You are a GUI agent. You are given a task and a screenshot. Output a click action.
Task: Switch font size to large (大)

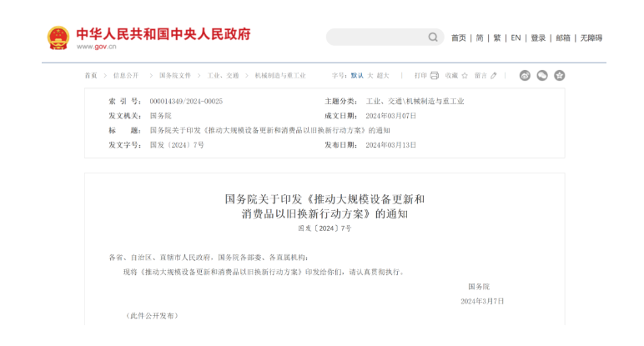pos(370,76)
